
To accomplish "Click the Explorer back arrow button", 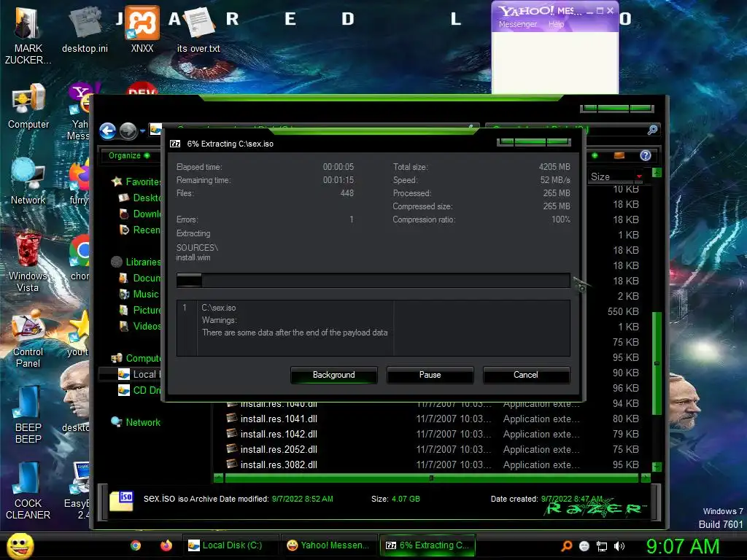I will 108,131.
